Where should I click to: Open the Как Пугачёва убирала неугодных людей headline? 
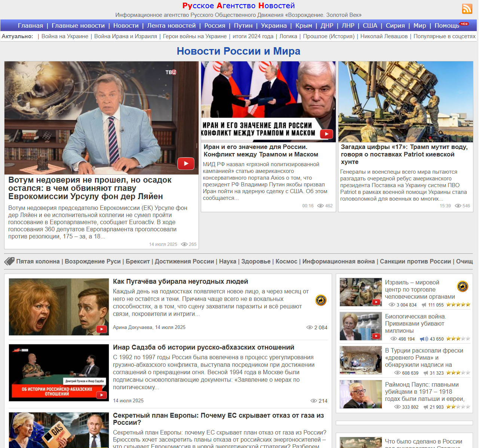[x=180, y=281]
